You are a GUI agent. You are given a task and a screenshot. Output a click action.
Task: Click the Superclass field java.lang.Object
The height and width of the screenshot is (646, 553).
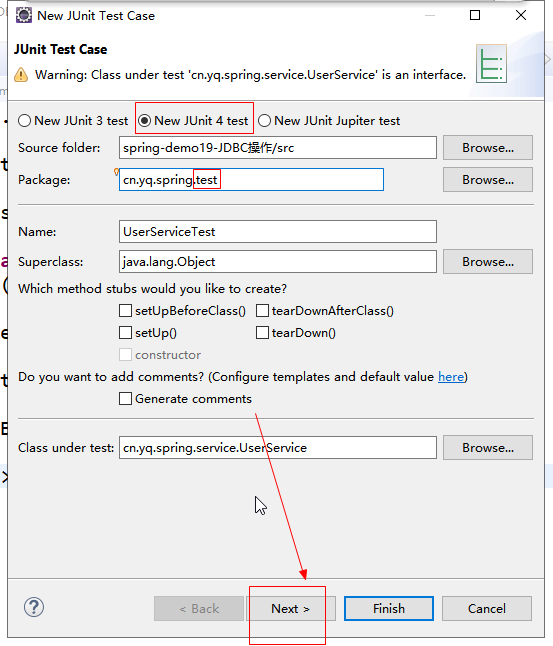point(278,262)
